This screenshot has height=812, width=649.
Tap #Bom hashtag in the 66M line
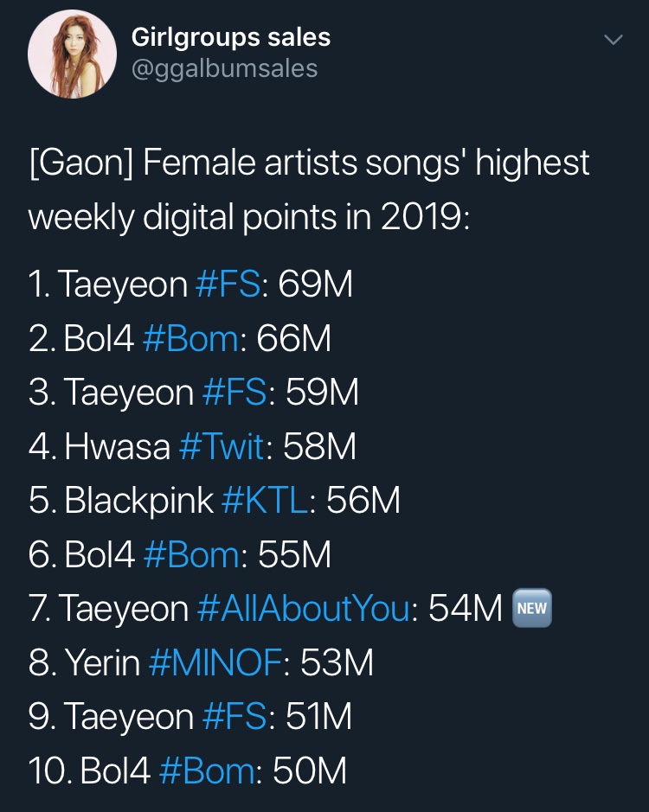190,339
